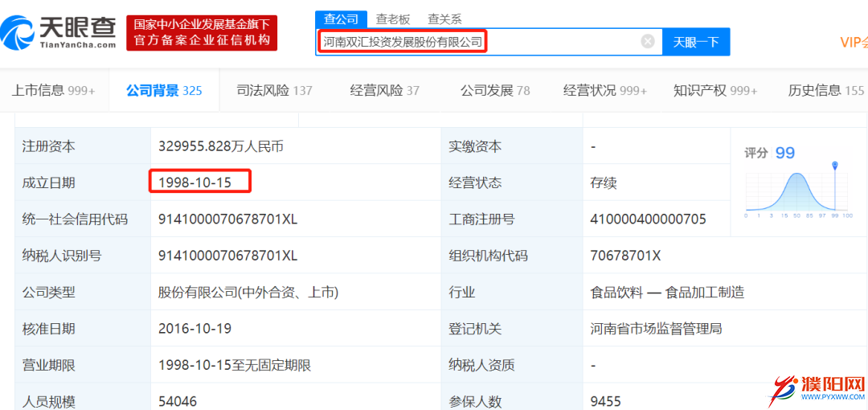The image size is (868, 410).
Task: Select registration authority 河南省市场监督管理局
Action: point(656,329)
